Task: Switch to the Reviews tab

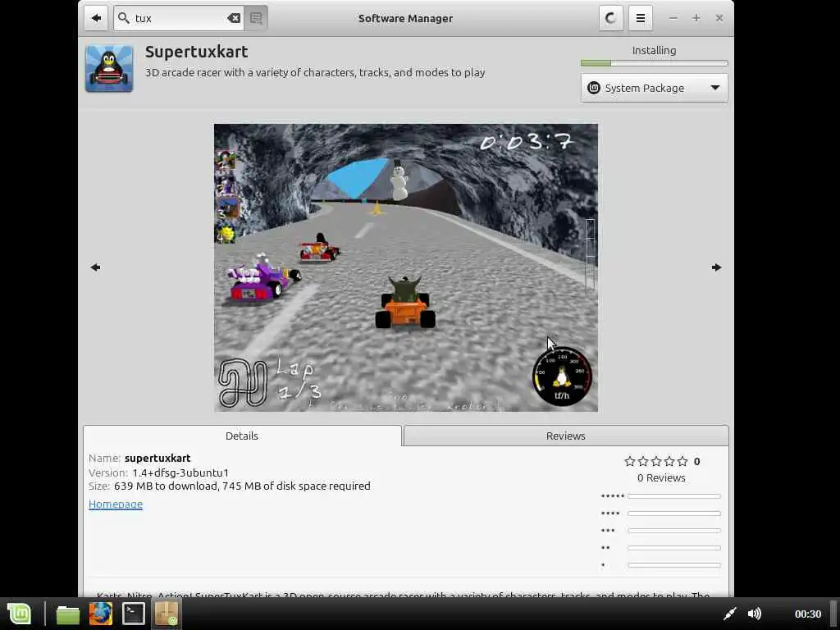Action: [x=566, y=436]
